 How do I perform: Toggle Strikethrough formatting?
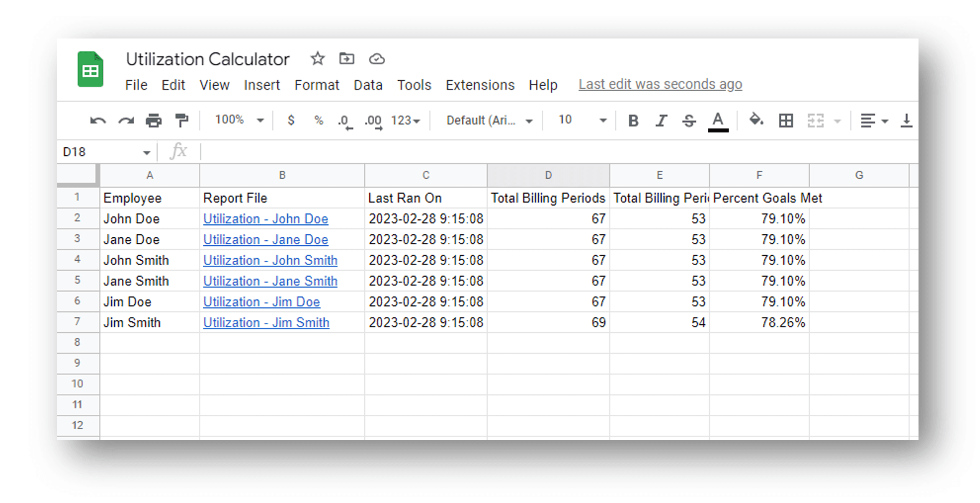point(689,121)
